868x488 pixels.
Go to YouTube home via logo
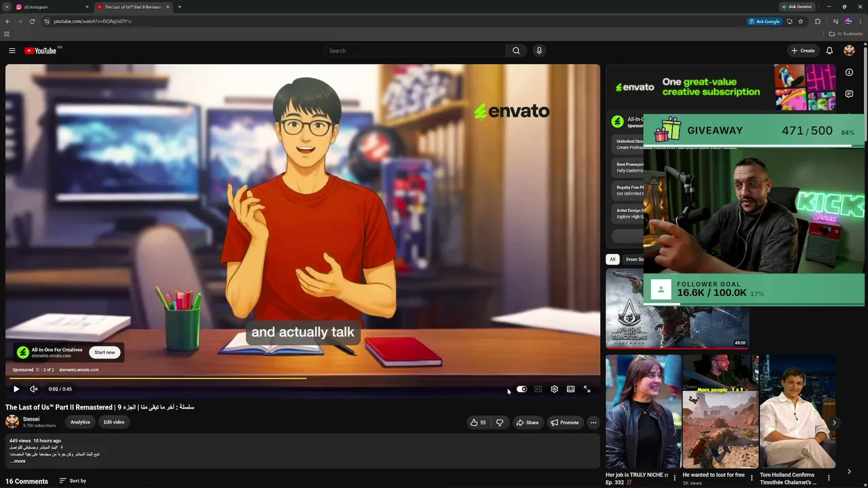click(41, 51)
